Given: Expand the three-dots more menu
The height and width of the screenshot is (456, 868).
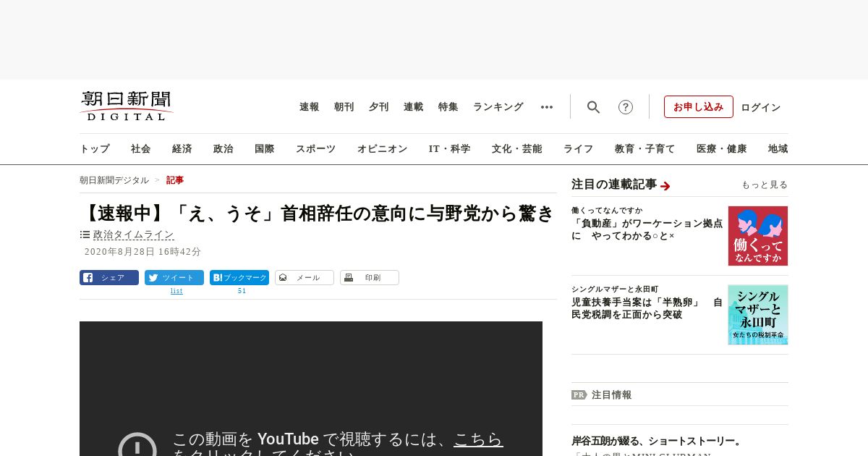Looking at the screenshot, I should [x=547, y=107].
